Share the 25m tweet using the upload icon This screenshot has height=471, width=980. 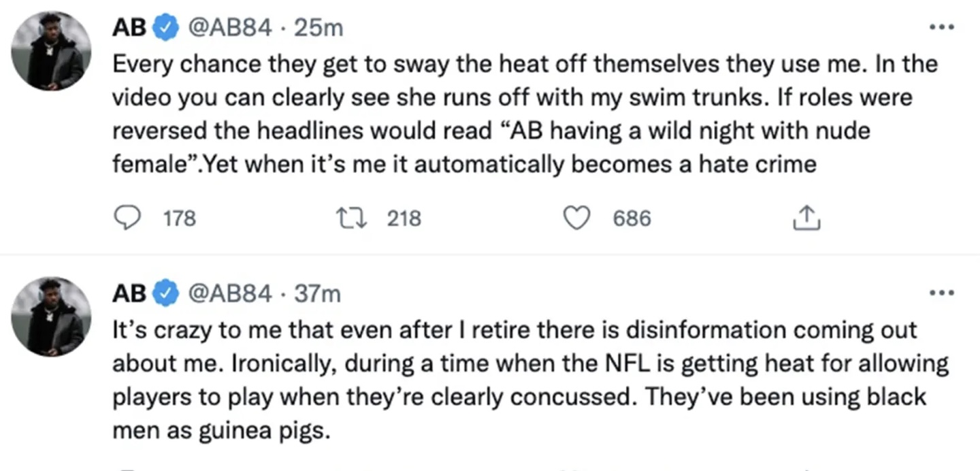pyautogui.click(x=806, y=218)
